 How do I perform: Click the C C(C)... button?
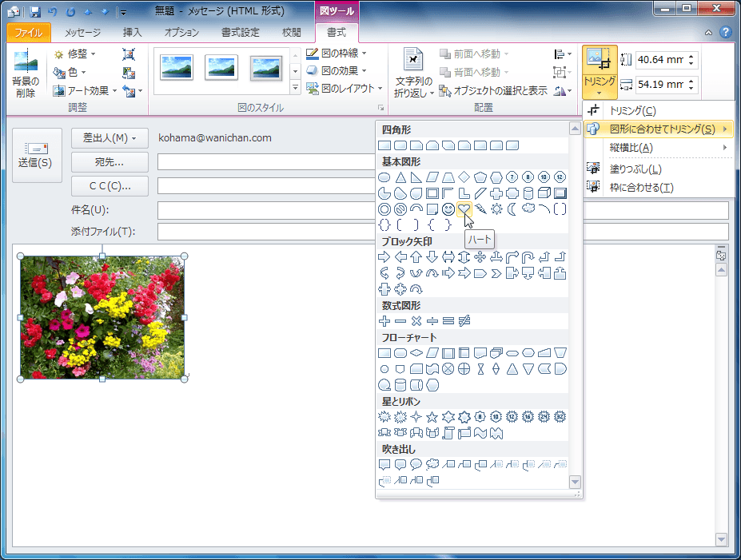(x=110, y=186)
